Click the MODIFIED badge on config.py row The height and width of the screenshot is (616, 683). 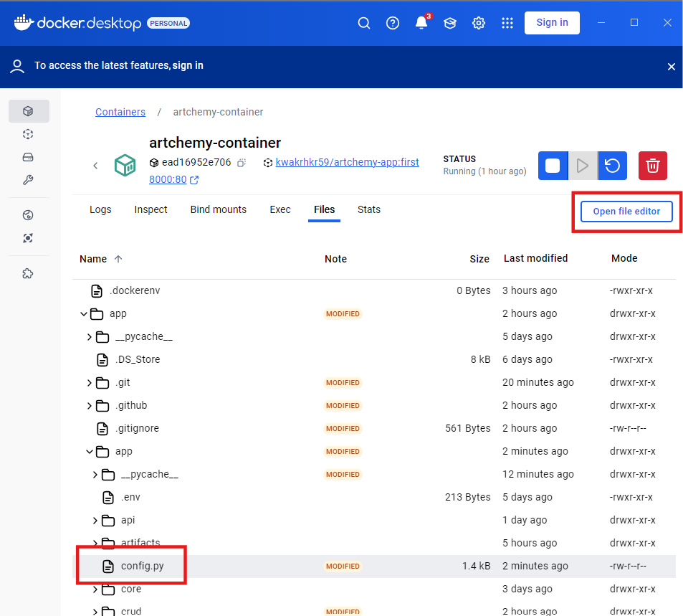pyautogui.click(x=343, y=567)
